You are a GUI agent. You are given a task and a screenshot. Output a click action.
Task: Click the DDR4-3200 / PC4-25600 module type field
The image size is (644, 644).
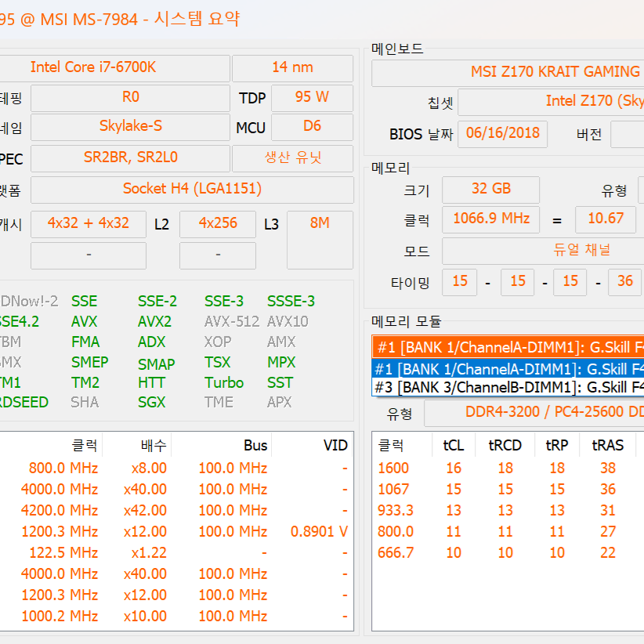tap(534, 413)
